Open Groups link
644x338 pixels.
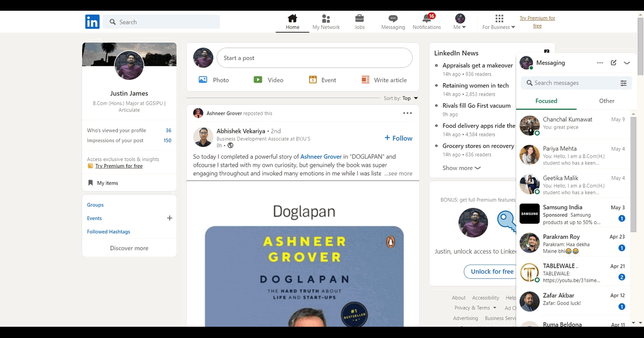(96, 205)
